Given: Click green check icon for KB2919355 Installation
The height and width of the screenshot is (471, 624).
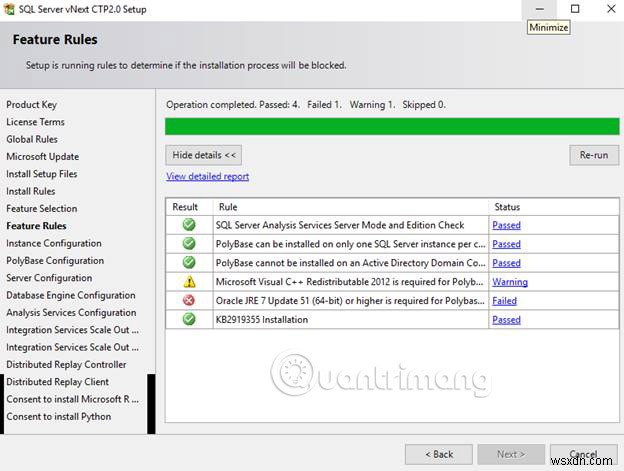Looking at the screenshot, I should tap(189, 319).
